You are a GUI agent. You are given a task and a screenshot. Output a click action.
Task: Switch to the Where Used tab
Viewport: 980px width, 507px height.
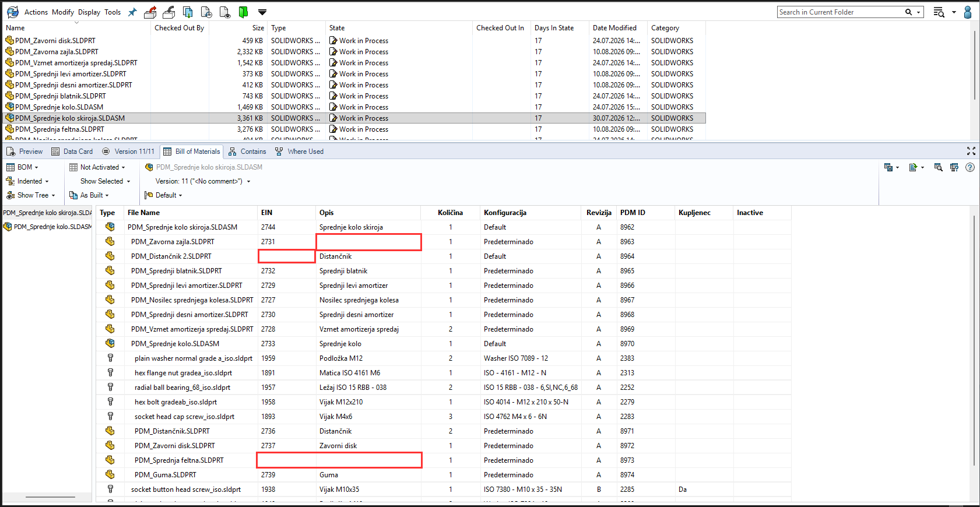[299, 152]
